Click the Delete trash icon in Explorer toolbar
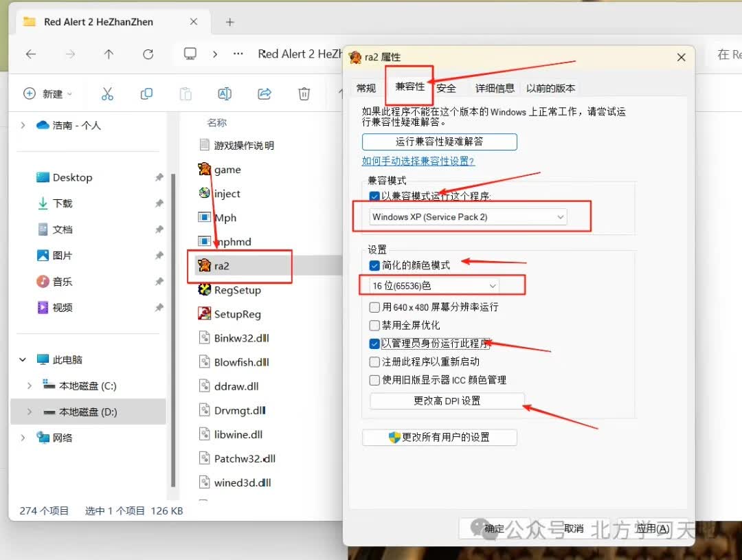This screenshot has height=560, width=742. coord(304,93)
